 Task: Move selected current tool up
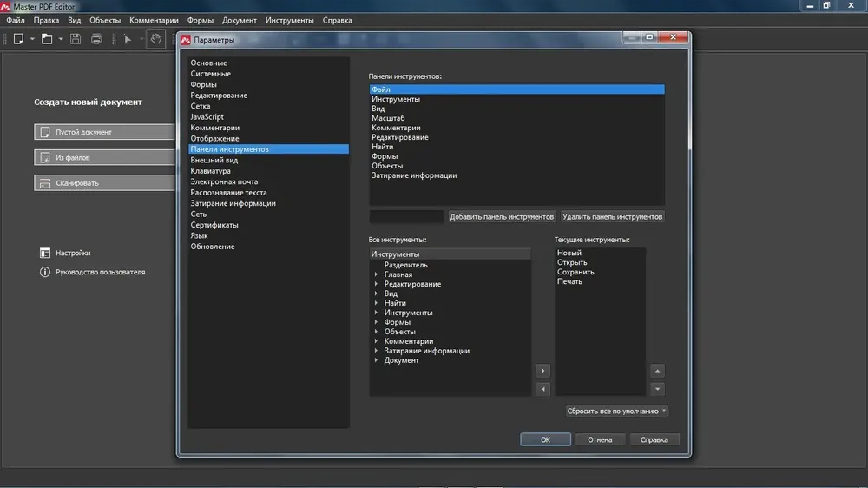click(657, 371)
